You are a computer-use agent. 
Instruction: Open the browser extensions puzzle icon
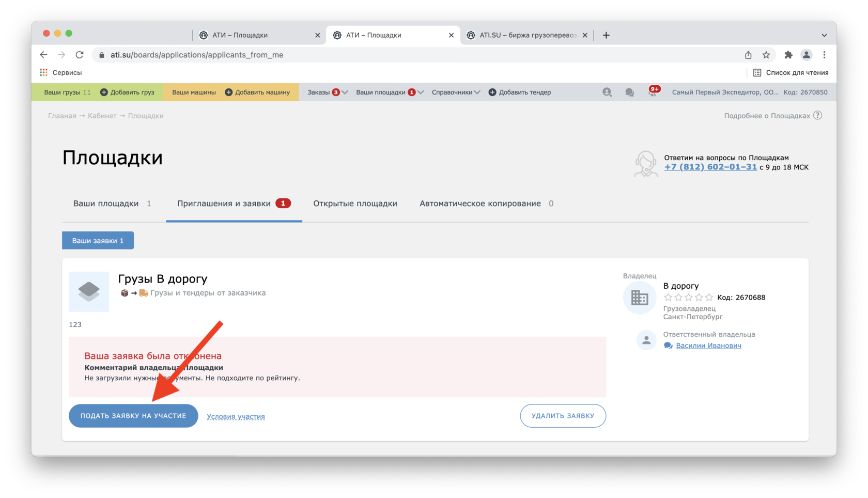[788, 55]
